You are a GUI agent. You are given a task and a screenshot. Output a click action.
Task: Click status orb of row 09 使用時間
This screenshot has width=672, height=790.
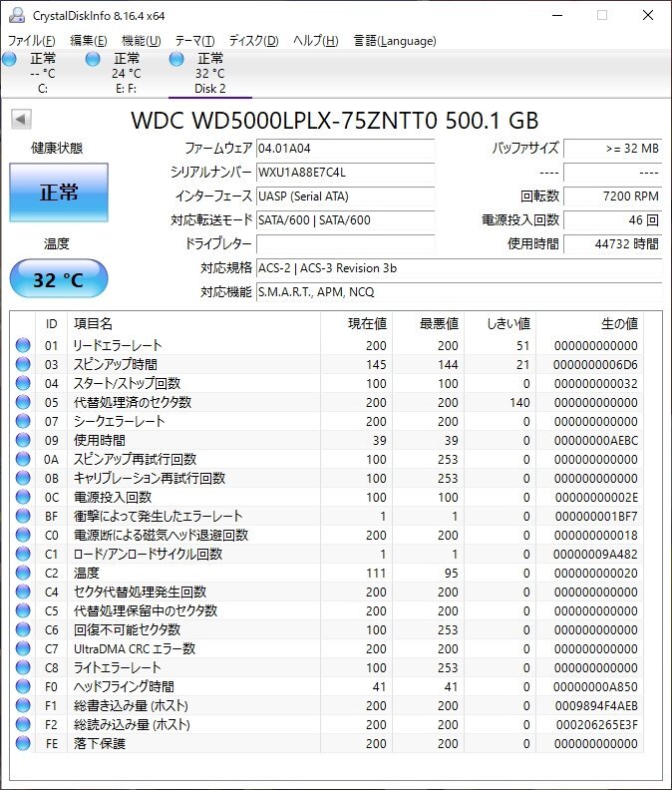click(x=23, y=440)
